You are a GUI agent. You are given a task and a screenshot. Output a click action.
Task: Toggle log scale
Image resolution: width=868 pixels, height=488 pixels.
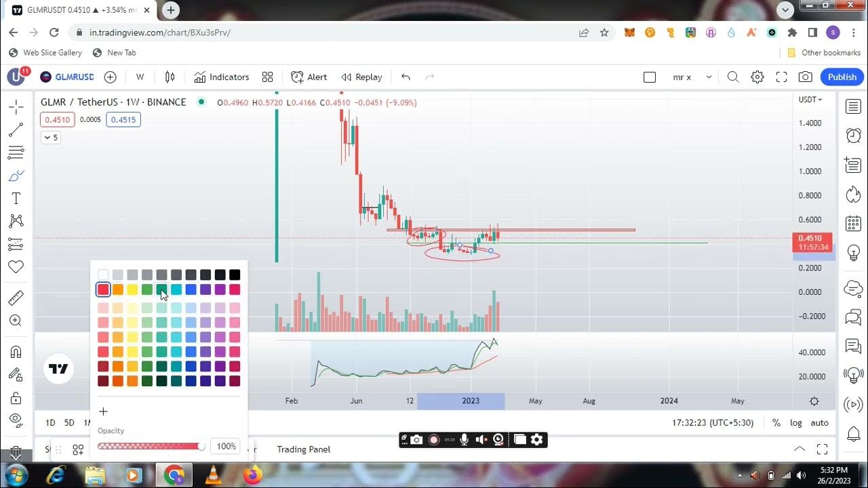[796, 423]
